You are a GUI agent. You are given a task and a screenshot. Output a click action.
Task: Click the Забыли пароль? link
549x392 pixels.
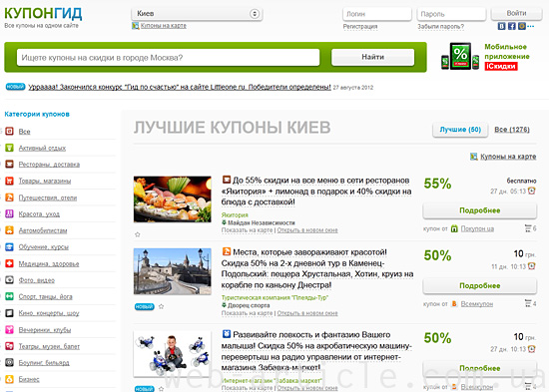click(441, 26)
